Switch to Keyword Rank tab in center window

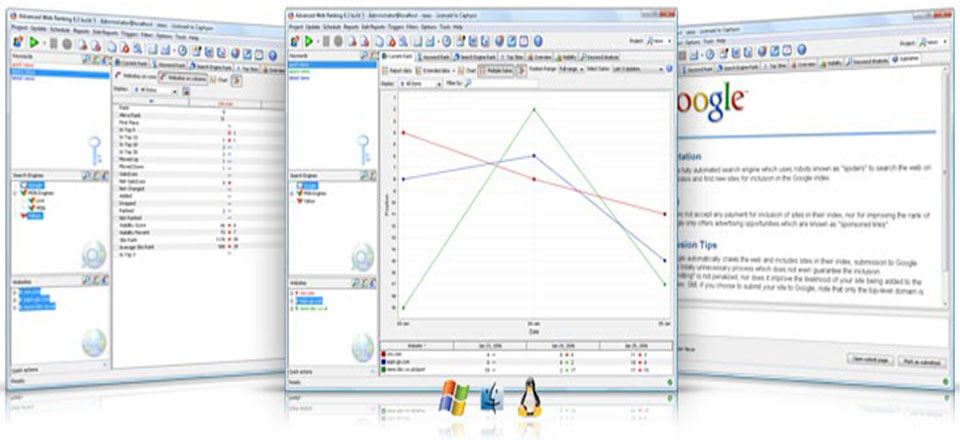433,56
